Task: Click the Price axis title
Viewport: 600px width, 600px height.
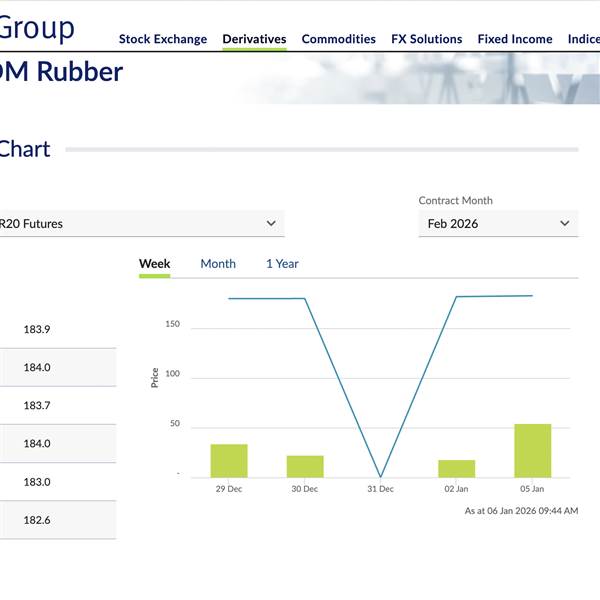Action: click(155, 378)
